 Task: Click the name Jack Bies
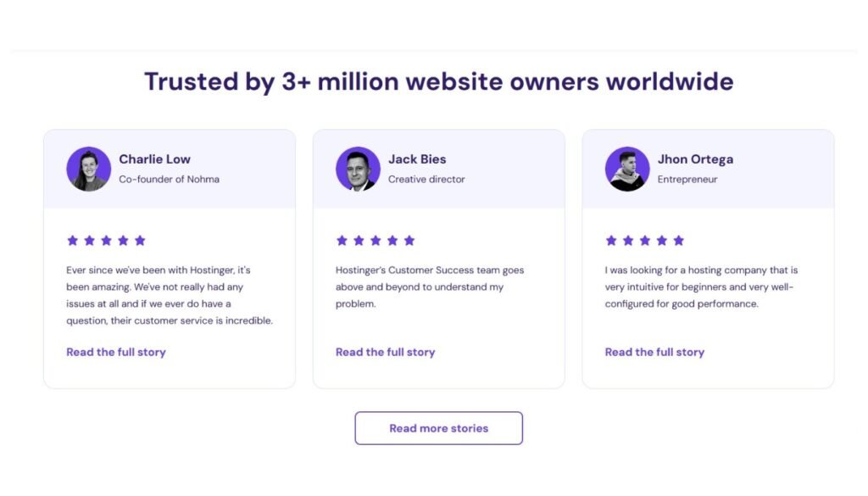click(417, 159)
